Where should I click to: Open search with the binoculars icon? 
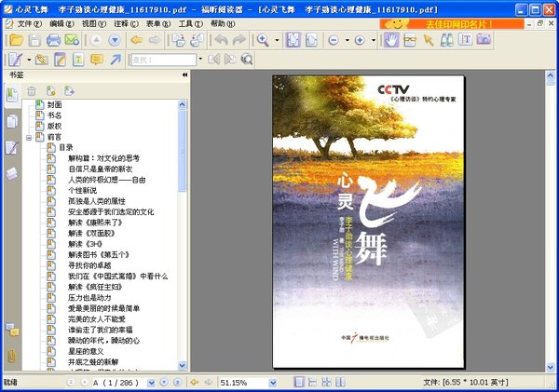coord(446,40)
